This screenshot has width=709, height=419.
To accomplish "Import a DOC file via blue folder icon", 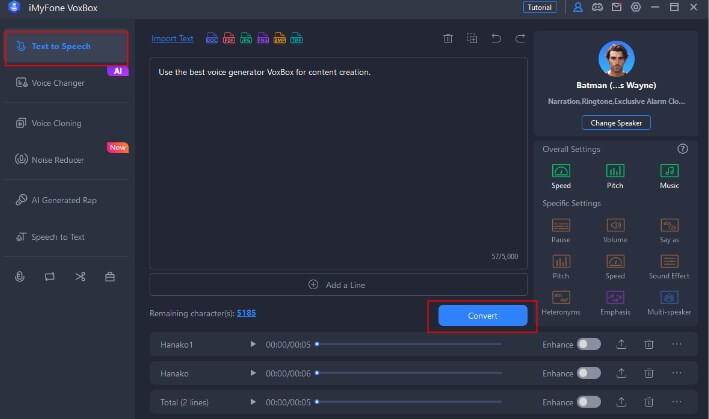I will [212, 38].
